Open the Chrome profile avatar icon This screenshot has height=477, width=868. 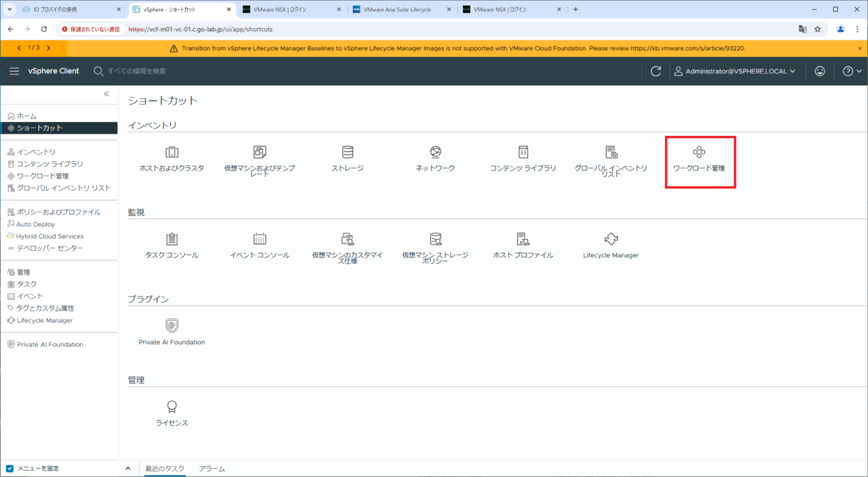tap(841, 30)
